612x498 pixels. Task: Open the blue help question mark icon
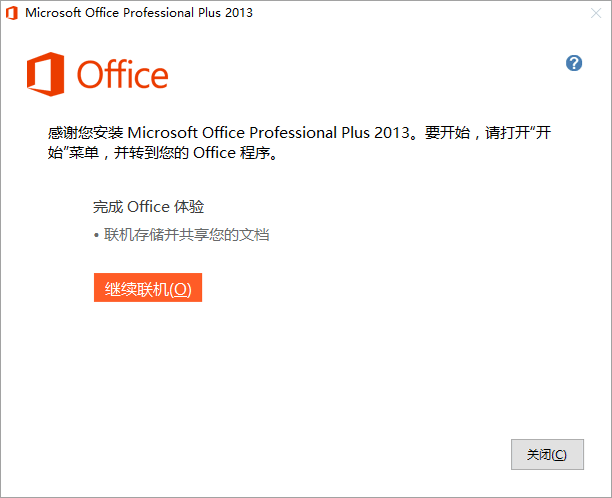574,63
